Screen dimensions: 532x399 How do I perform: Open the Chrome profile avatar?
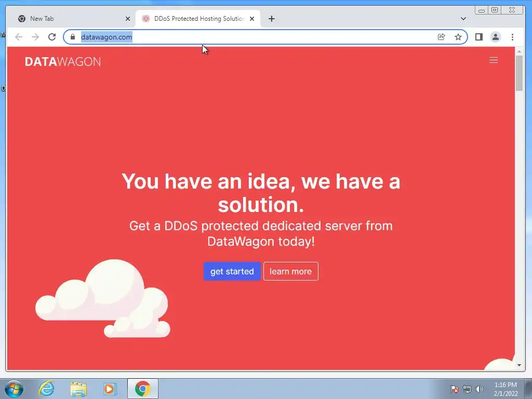495,37
